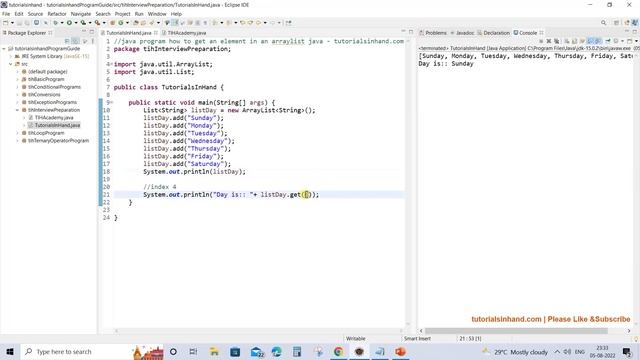The image size is (640, 360).
Task: Switch to the Problems tab
Action: pyautogui.click(x=436, y=33)
